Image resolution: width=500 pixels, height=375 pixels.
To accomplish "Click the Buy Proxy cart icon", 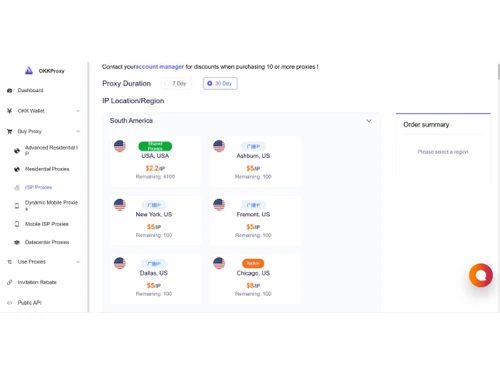I will pos(10,131).
